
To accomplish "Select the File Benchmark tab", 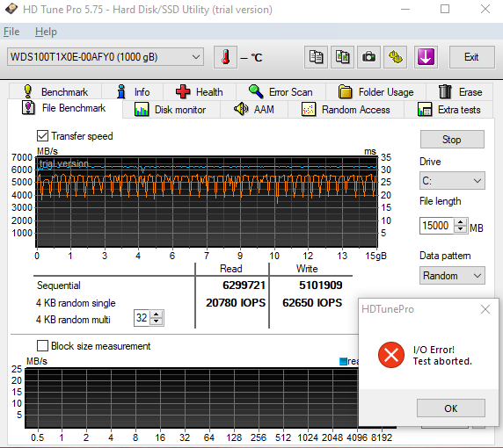I will [64, 108].
